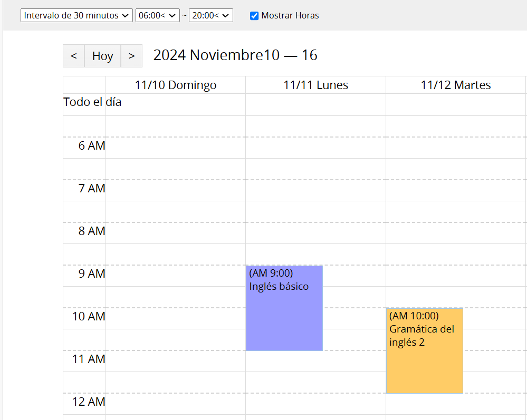Open the Intervalo de 30 minutos dropdown
This screenshot has width=527, height=420.
pos(76,16)
